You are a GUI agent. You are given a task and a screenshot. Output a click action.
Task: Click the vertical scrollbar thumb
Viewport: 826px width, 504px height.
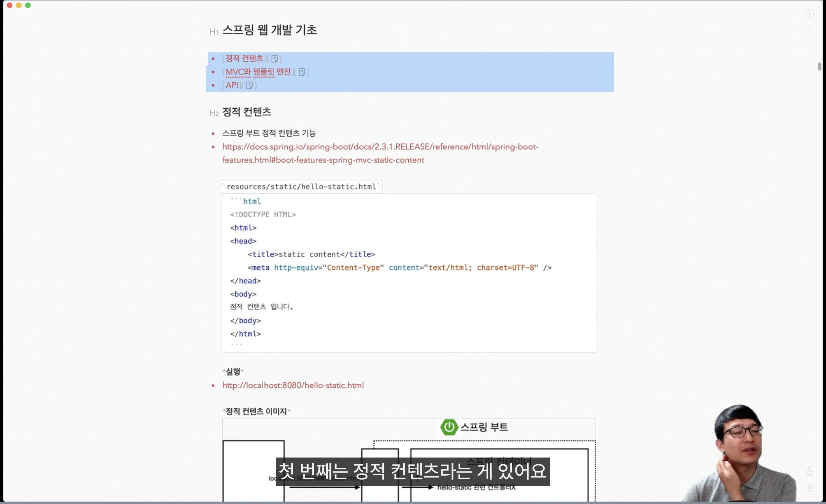pyautogui.click(x=820, y=67)
